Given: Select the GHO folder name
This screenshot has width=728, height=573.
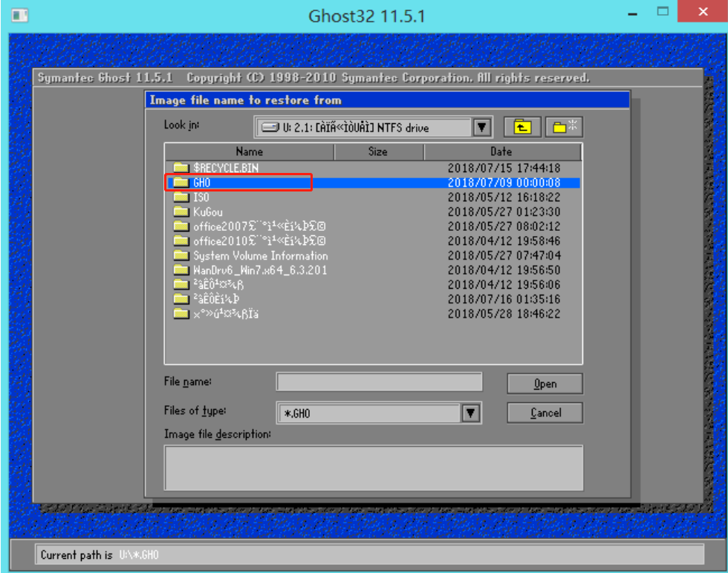Looking at the screenshot, I should click(x=202, y=183).
